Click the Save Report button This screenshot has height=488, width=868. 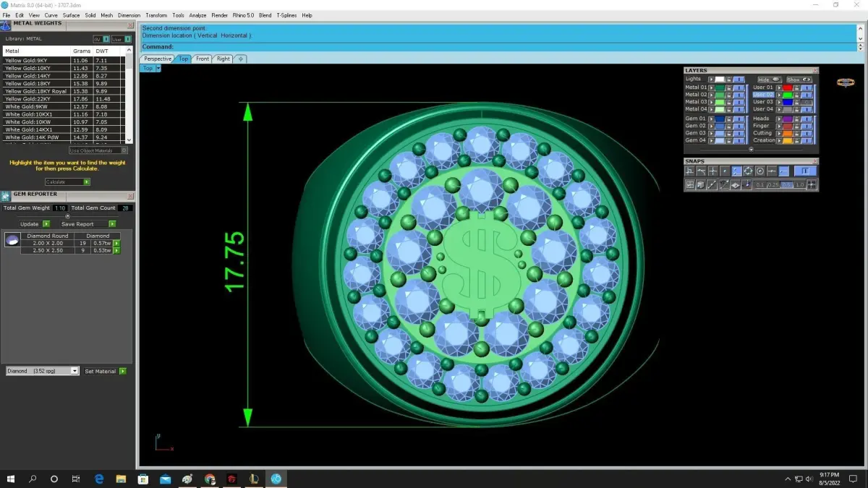[88, 224]
